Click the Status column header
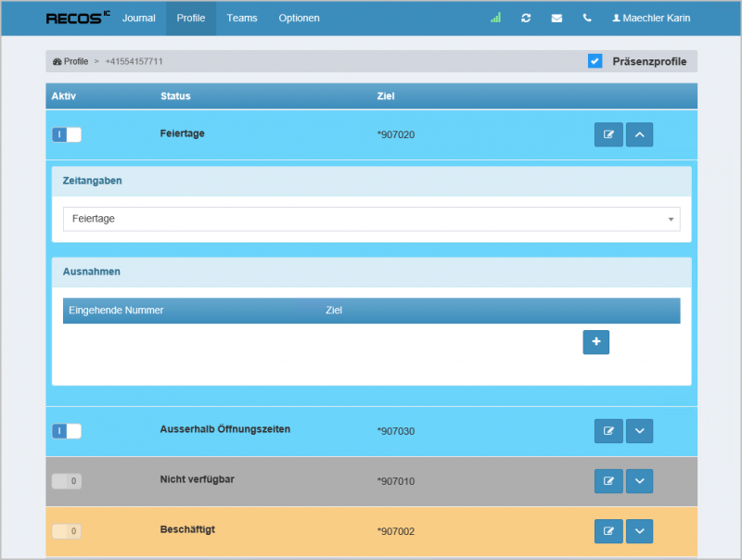This screenshot has height=560, width=742. click(x=175, y=96)
